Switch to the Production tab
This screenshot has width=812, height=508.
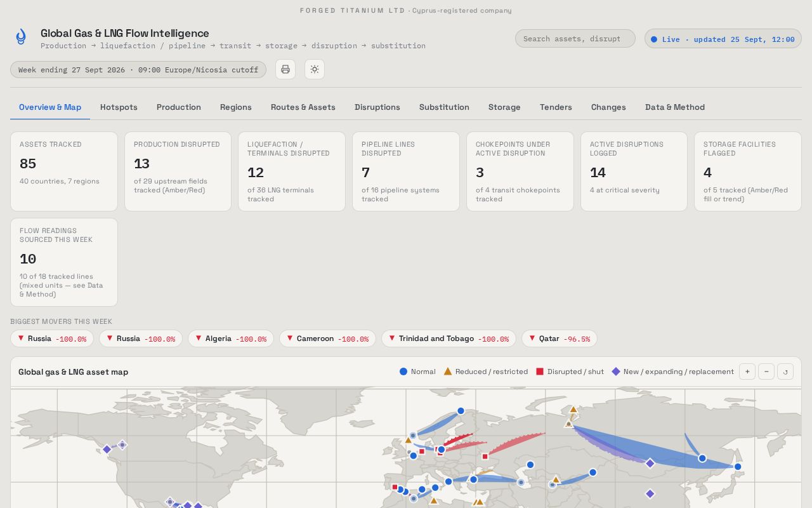[179, 107]
